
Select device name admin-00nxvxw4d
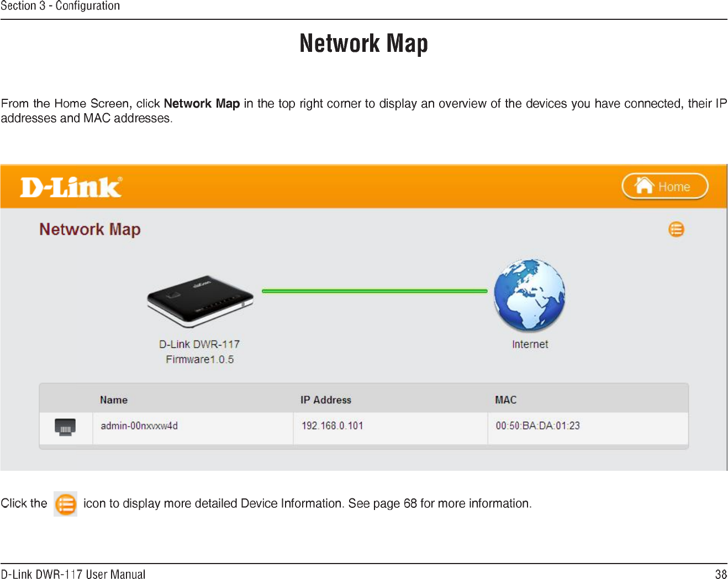coord(139,426)
